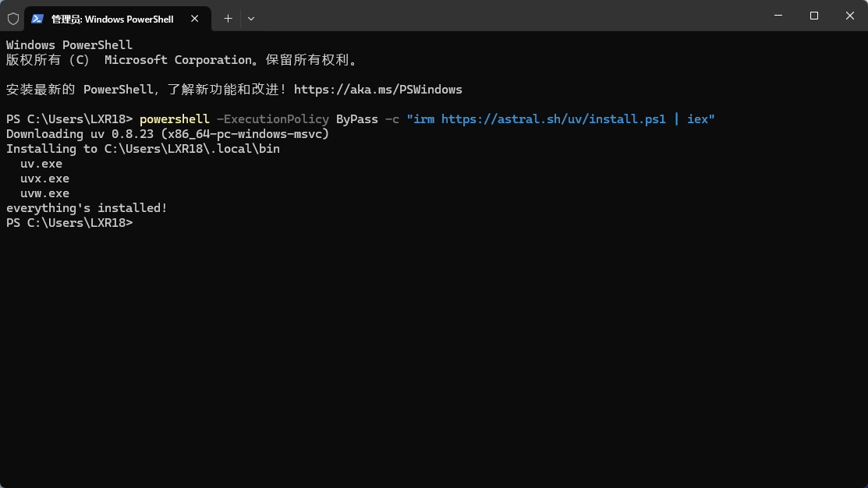The image size is (868, 488).
Task: Open the https://aka.ms/PSWindows link
Action: (378, 90)
